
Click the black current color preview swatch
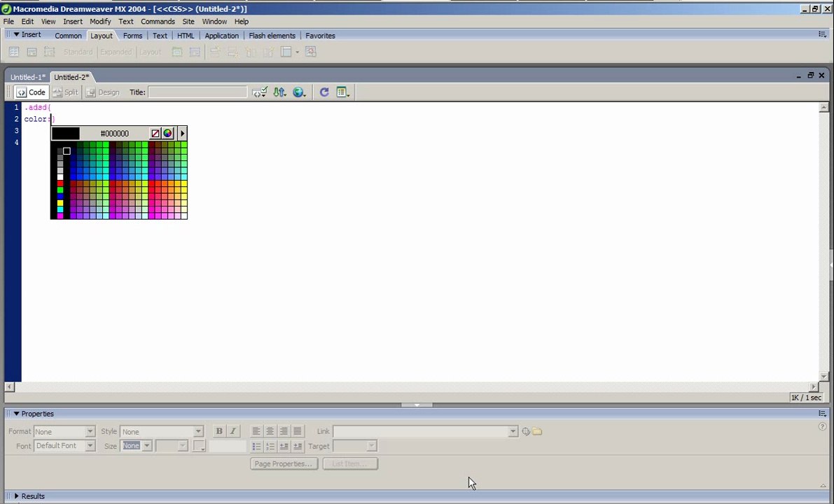pyautogui.click(x=66, y=134)
